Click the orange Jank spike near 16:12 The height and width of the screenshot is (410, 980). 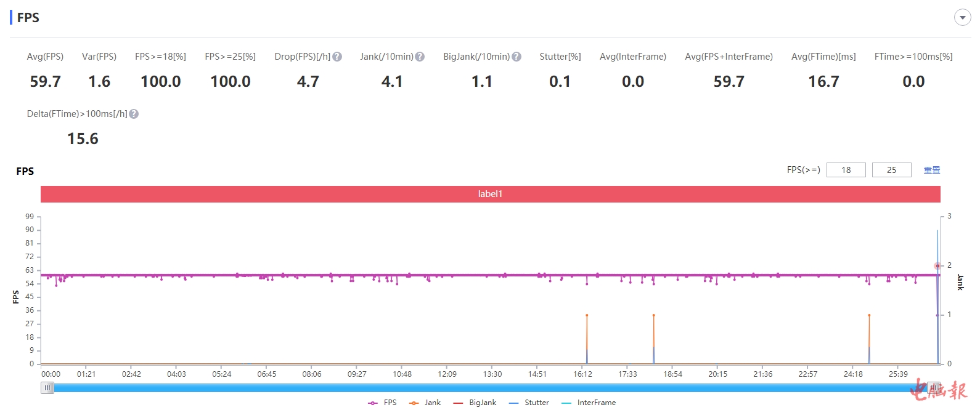pyautogui.click(x=587, y=316)
